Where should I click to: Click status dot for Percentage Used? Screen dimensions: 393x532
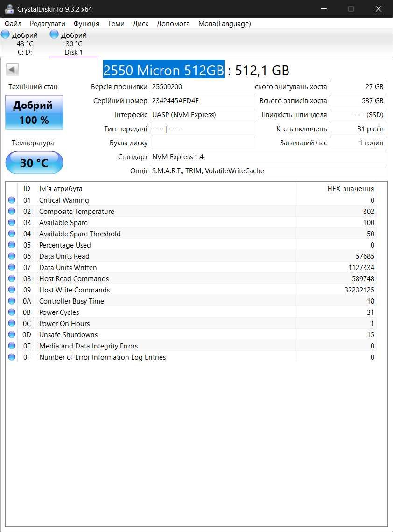[12, 245]
